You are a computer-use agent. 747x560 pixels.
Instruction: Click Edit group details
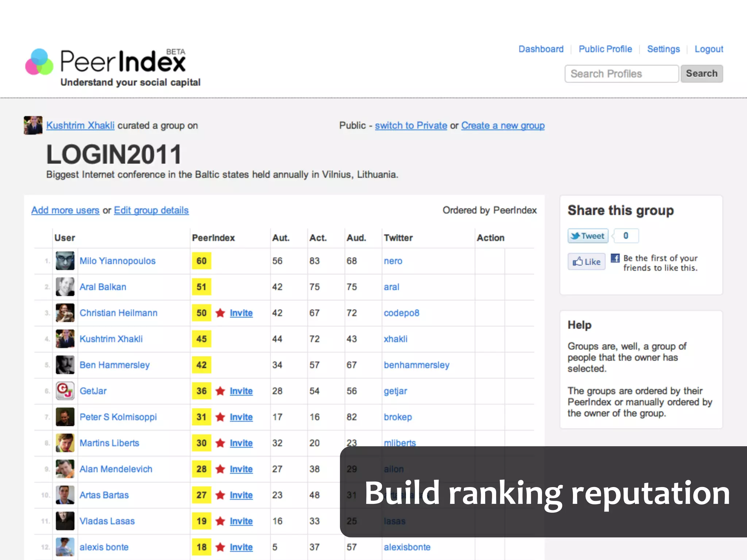click(151, 210)
